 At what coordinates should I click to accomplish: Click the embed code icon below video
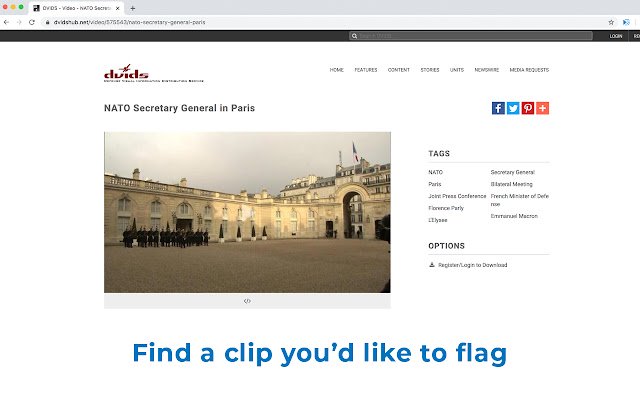pos(247,301)
